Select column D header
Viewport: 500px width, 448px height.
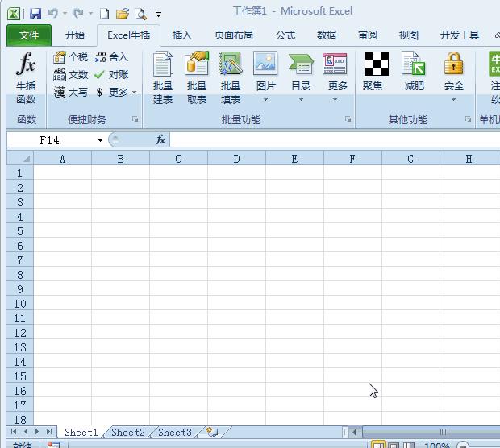point(236,159)
